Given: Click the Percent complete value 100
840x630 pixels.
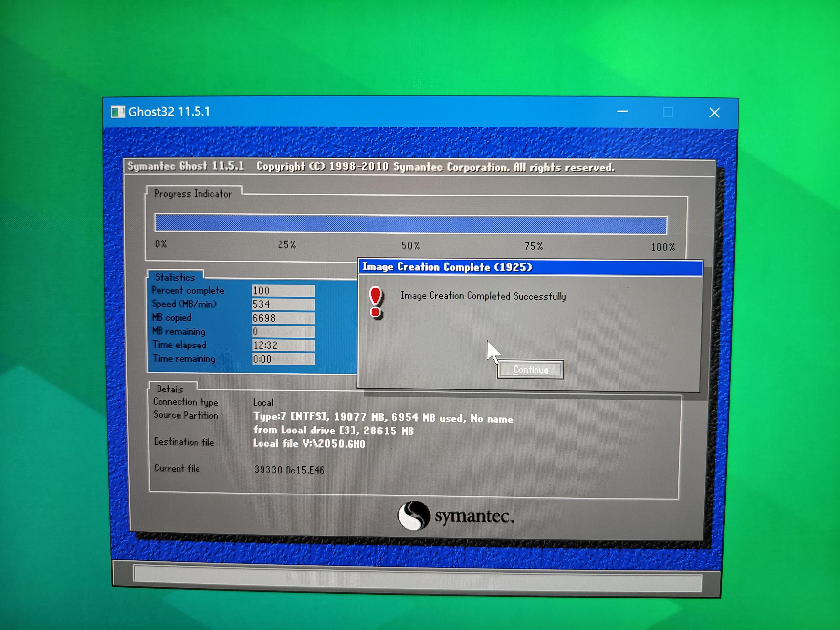Looking at the screenshot, I should [x=283, y=290].
